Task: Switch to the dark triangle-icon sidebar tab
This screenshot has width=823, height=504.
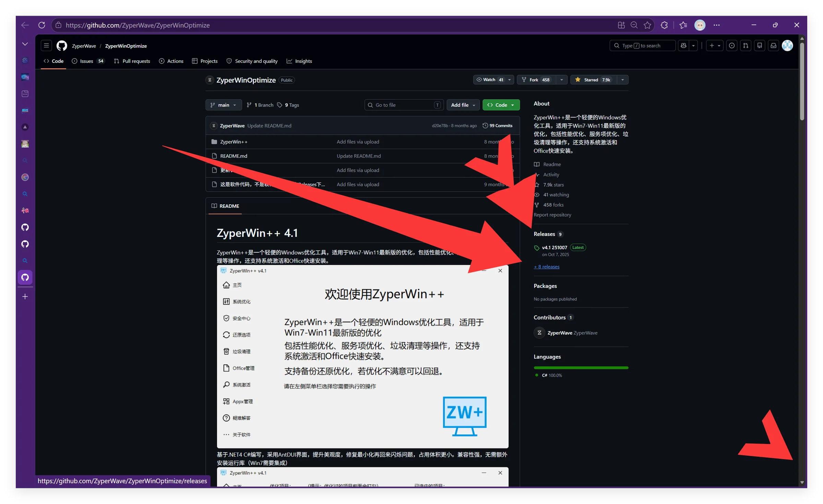Action: pos(25,127)
